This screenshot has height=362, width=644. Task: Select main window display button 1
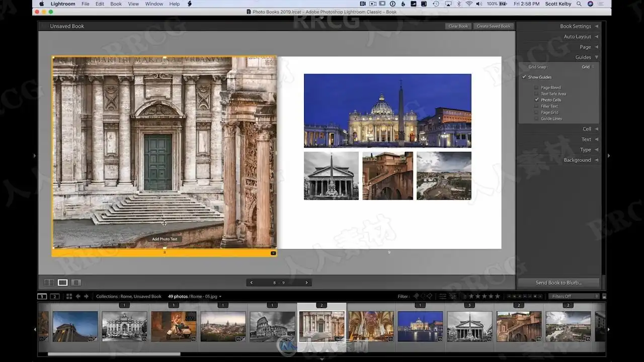coord(42,297)
